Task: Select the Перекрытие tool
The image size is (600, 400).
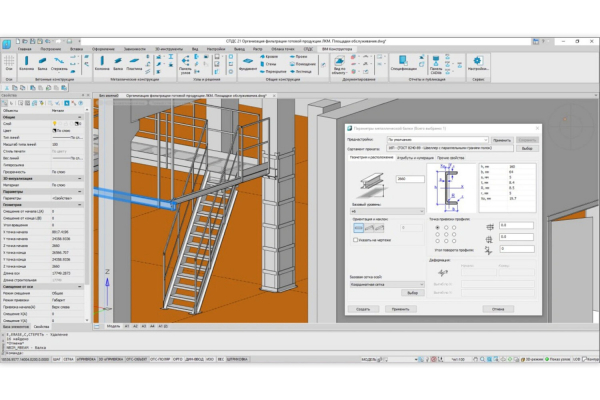Action: click(273, 72)
